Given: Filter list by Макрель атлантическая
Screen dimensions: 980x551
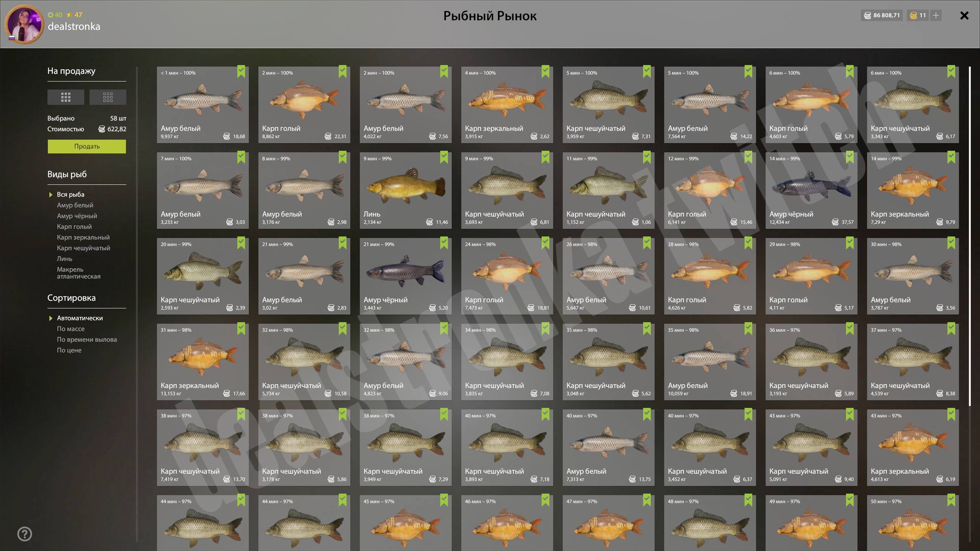Looking at the screenshot, I should pos(78,273).
